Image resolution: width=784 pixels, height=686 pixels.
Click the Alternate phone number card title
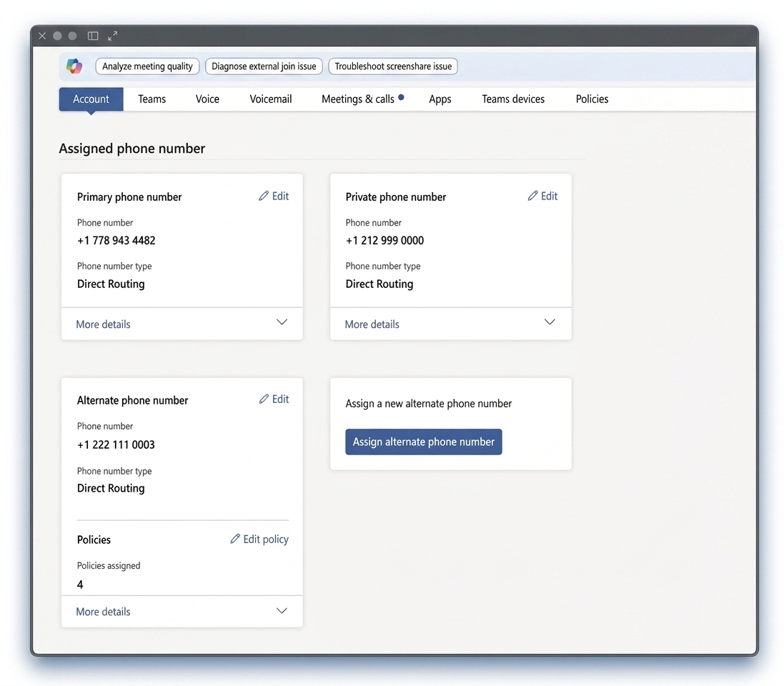coord(132,400)
